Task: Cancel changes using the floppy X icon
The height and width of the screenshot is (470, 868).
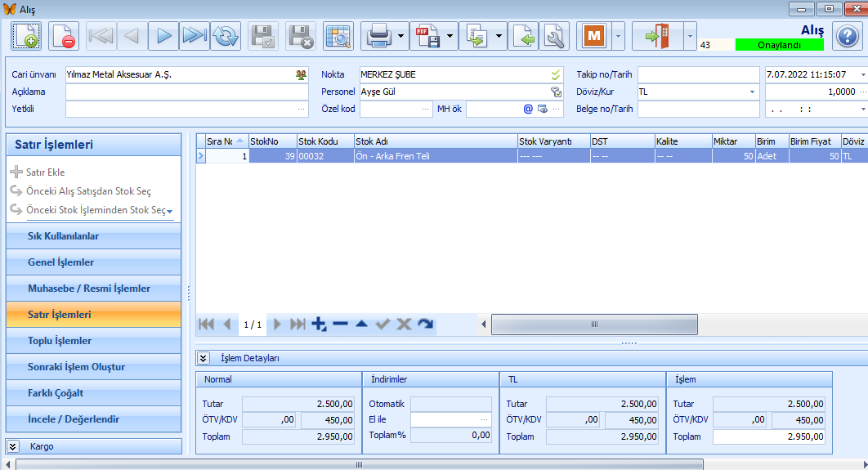Action: coord(301,37)
